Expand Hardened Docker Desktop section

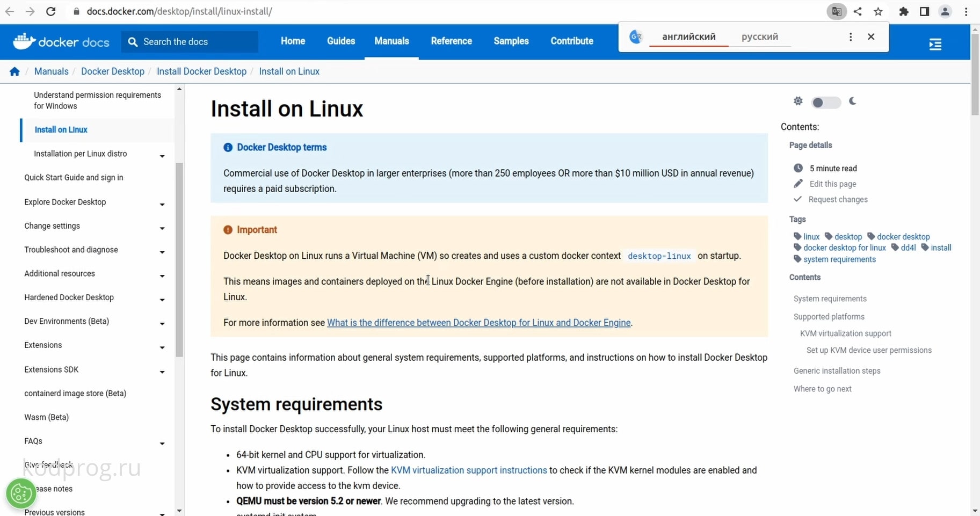(162, 300)
